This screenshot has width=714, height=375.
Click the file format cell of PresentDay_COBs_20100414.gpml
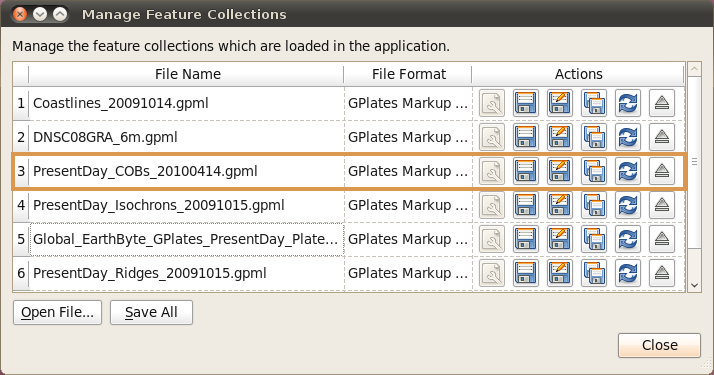coord(408,171)
